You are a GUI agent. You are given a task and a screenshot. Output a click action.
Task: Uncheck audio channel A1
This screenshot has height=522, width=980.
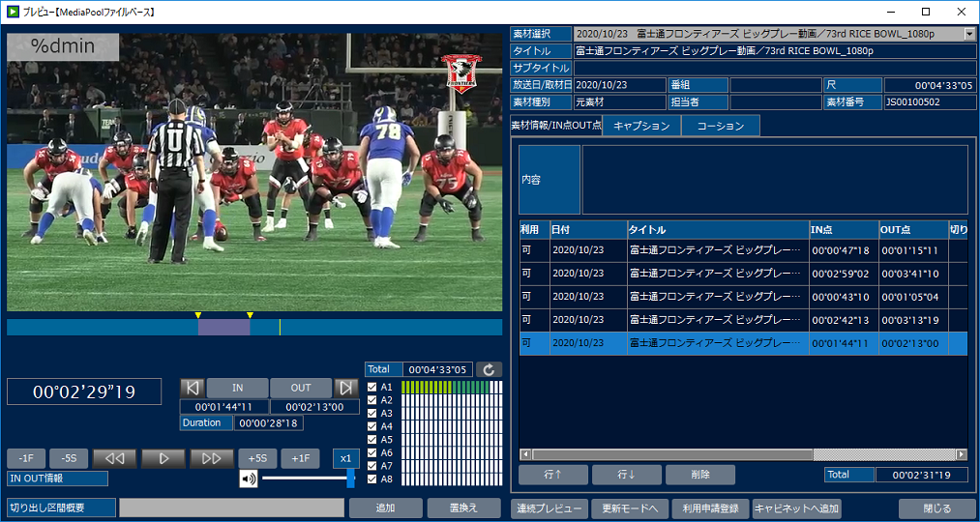371,387
